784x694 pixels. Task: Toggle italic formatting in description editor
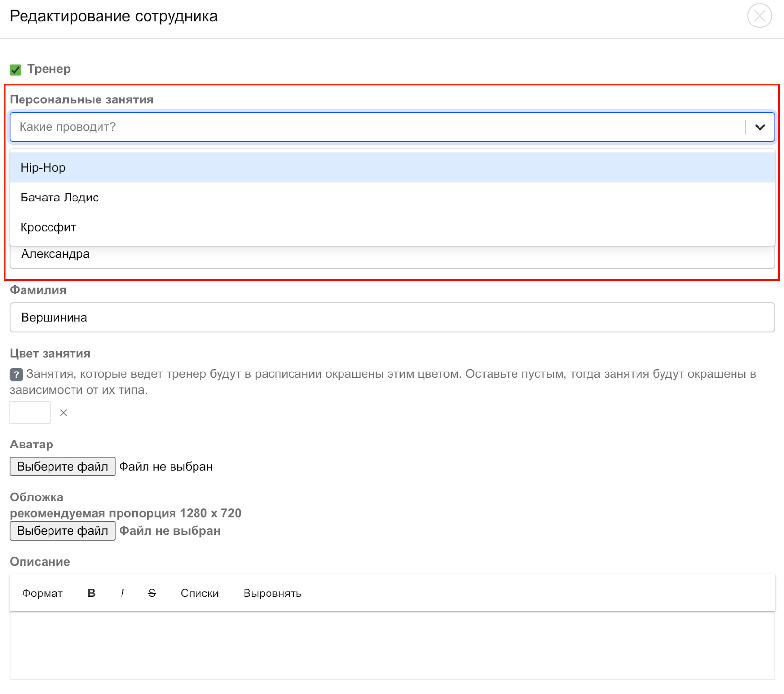tap(122, 594)
